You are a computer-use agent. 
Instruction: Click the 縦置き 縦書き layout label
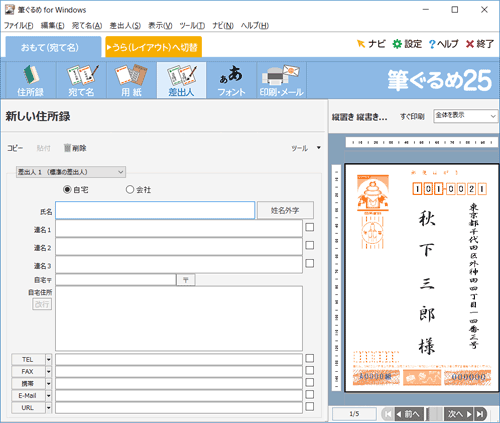coord(359,117)
